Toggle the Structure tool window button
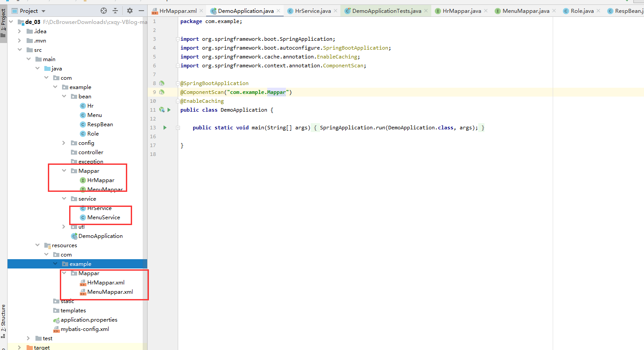Image resolution: width=644 pixels, height=350 pixels. 3,318
